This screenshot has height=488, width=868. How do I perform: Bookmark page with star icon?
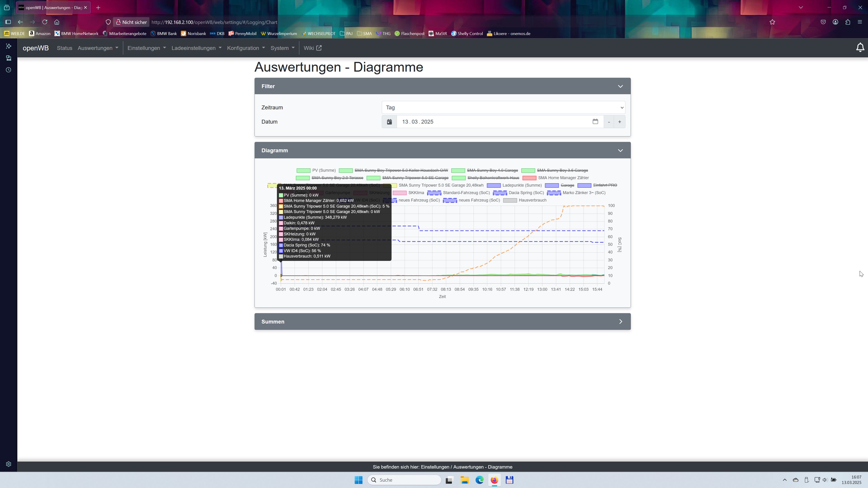coord(772,22)
